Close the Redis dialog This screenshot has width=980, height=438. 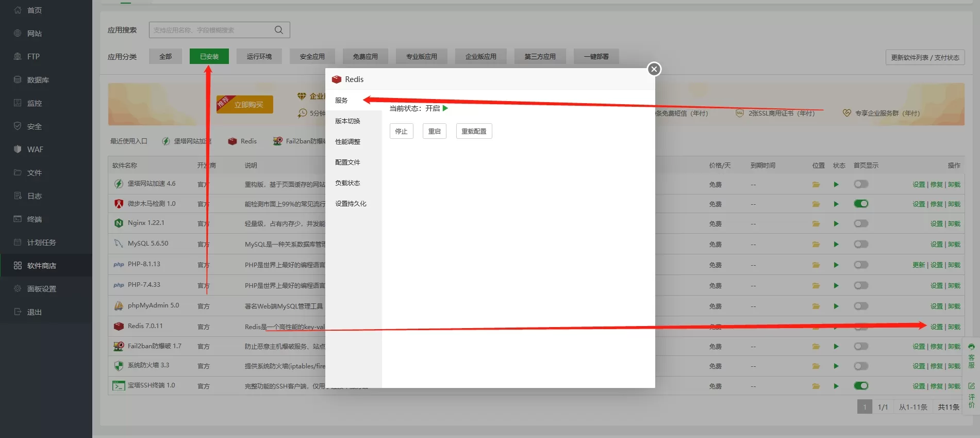654,69
